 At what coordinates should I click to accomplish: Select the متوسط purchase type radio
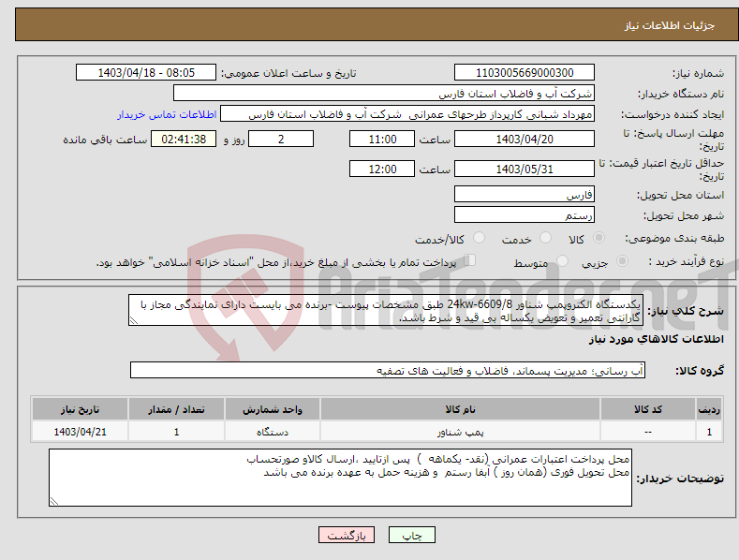pos(562,261)
